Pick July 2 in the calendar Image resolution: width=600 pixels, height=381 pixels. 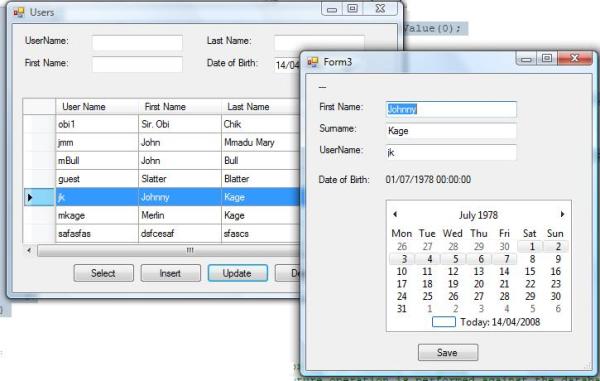[556, 246]
